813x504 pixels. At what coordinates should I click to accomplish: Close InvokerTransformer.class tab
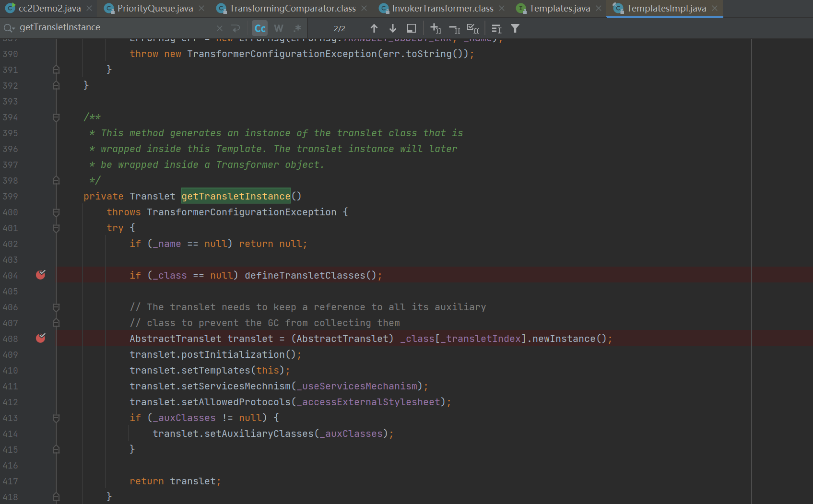(x=502, y=8)
